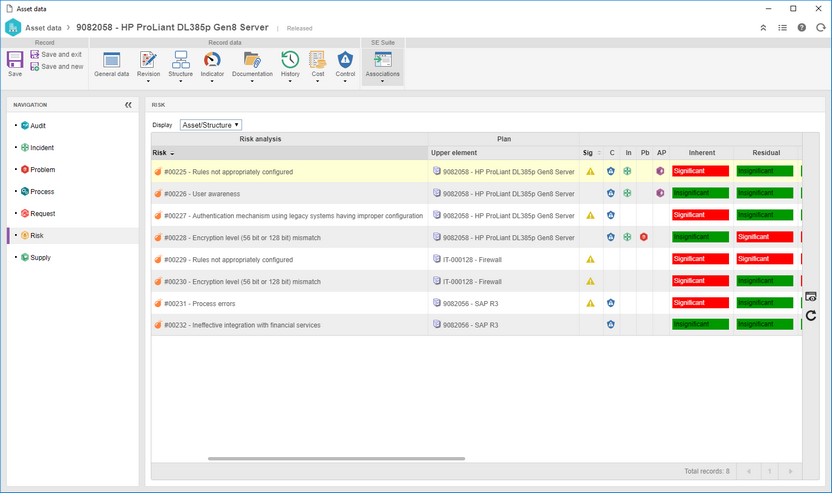Open the help question mark icon
Image resolution: width=832 pixels, height=493 pixels.
pyautogui.click(x=802, y=28)
